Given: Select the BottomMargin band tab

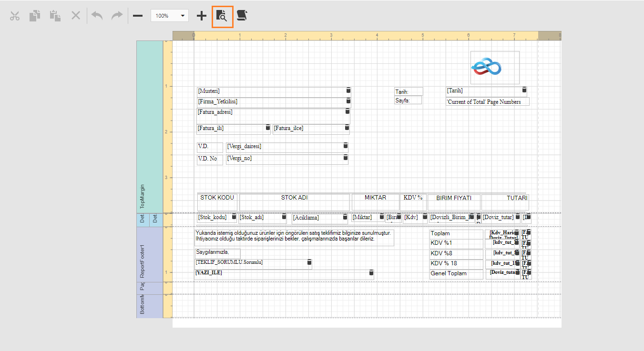Looking at the screenshot, I should pos(143,306).
